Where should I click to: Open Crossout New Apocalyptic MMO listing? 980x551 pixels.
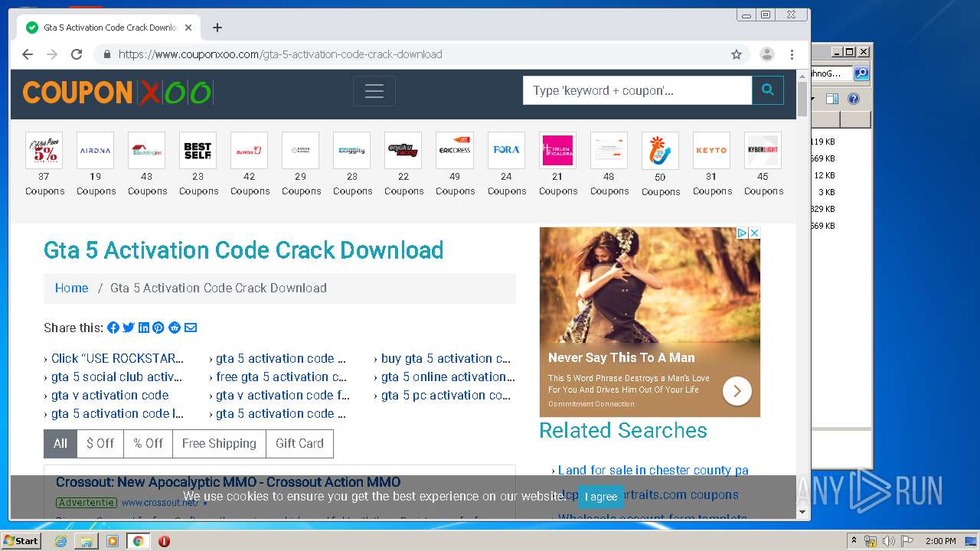pyautogui.click(x=228, y=482)
